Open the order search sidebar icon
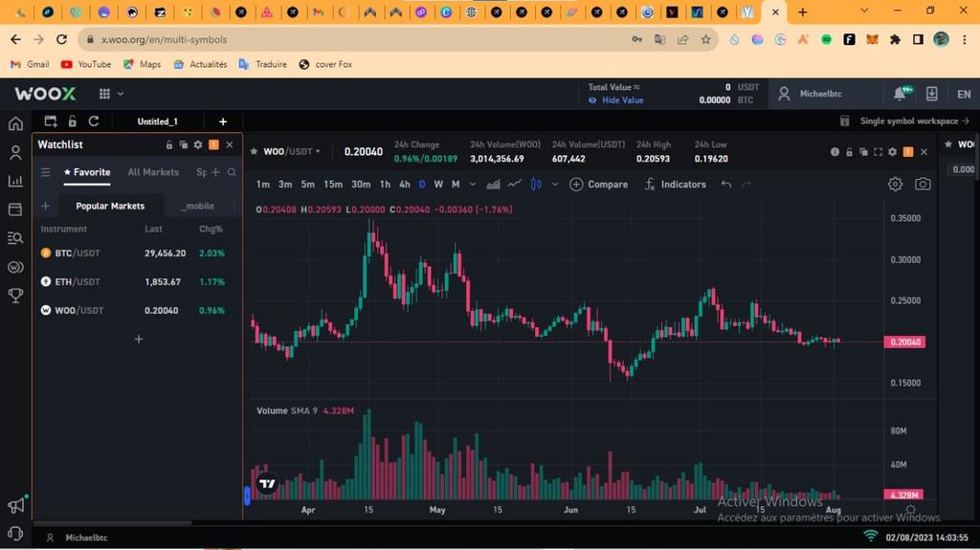Image resolution: width=980 pixels, height=550 pixels. pyautogui.click(x=15, y=238)
